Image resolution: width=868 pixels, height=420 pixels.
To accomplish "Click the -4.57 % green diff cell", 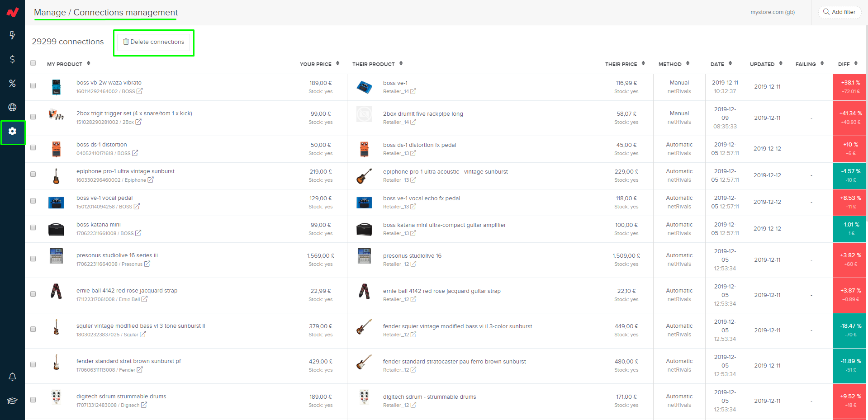I will [x=850, y=175].
